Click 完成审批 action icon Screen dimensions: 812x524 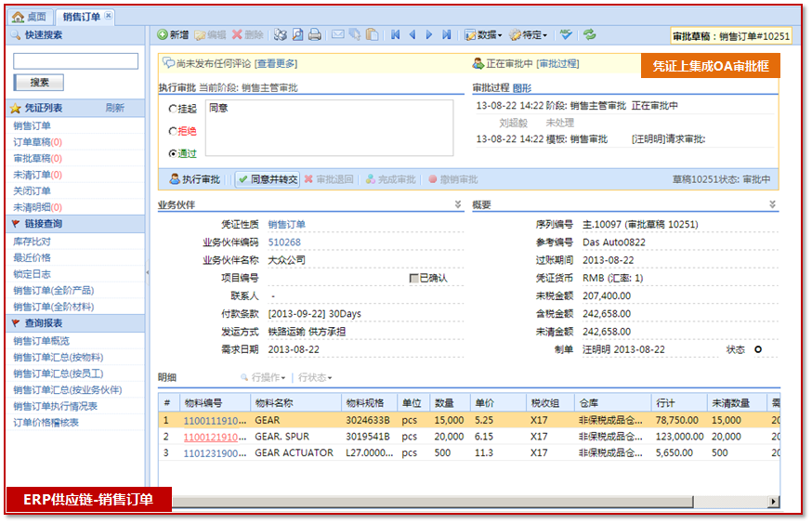tap(390, 179)
